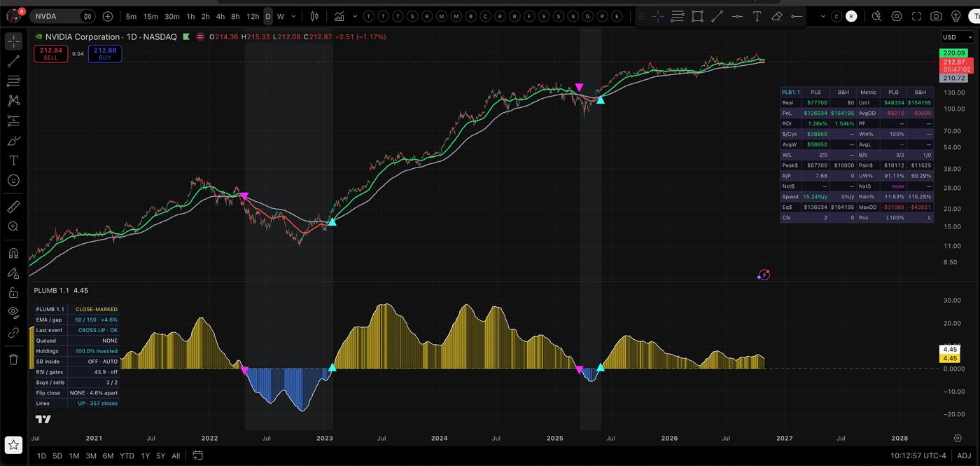Toggle lock all drawings
Image resolution: width=980 pixels, height=466 pixels.
click(13, 293)
